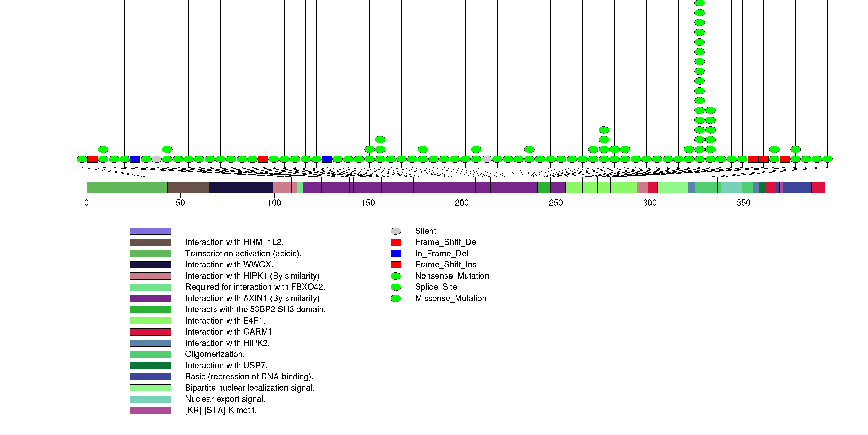
Task: Click the Interaction with CARM1 legend swatch
Action: (x=150, y=332)
